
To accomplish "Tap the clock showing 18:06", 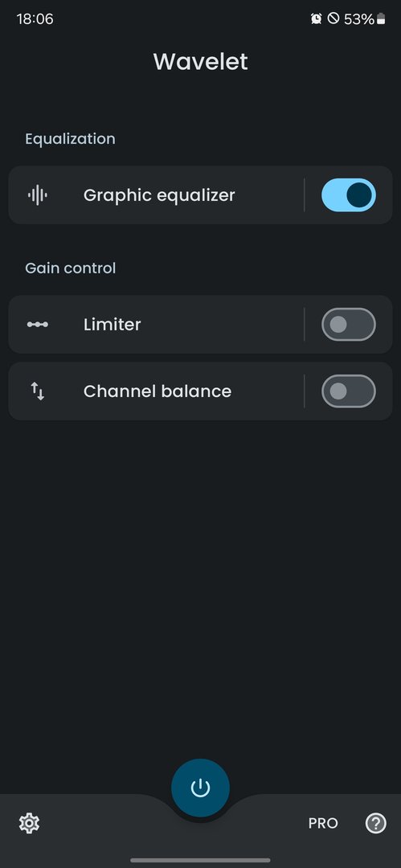I will pyautogui.click(x=35, y=18).
